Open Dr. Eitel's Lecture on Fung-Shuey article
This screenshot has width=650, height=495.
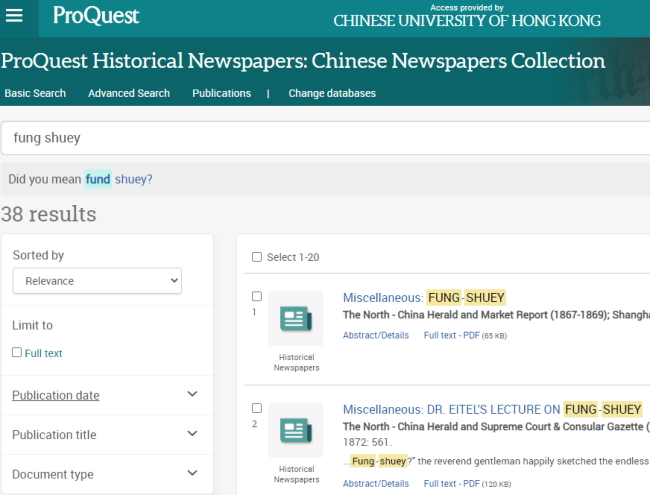pyautogui.click(x=492, y=409)
